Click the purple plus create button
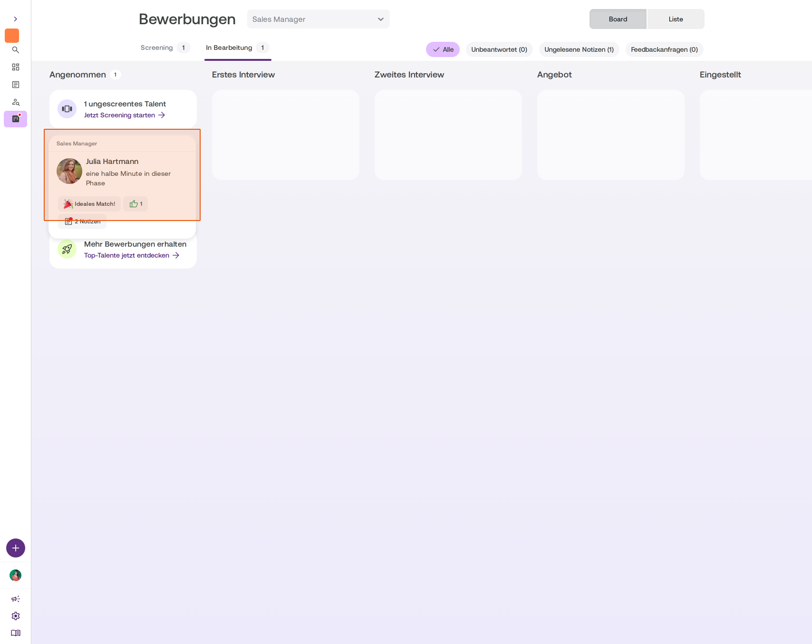The image size is (812, 644). coord(16,548)
